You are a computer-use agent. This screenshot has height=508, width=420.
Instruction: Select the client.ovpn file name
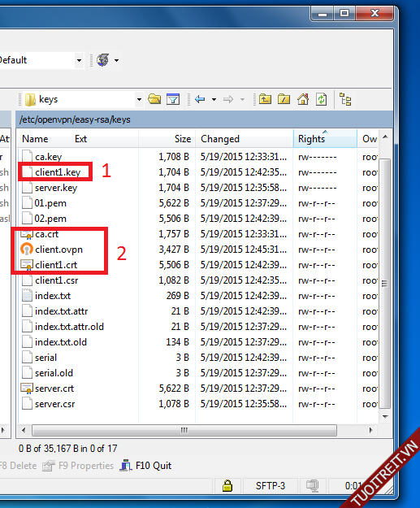[x=59, y=250]
